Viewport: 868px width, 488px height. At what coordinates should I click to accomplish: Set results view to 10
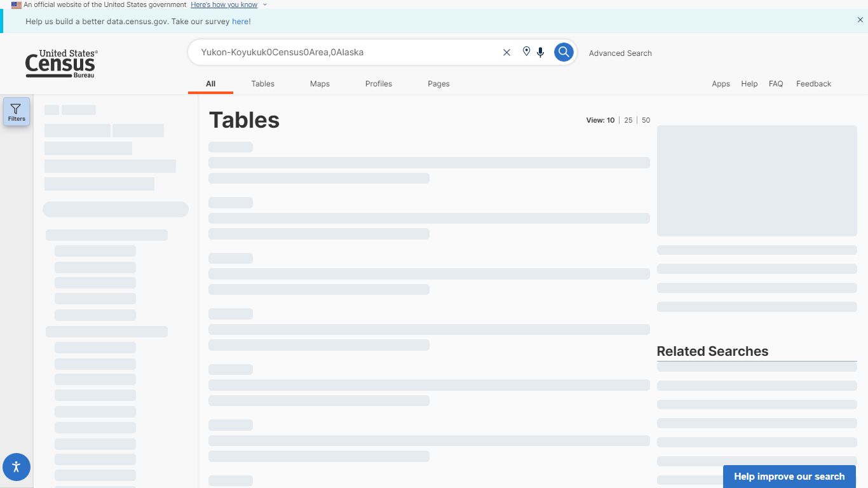611,120
